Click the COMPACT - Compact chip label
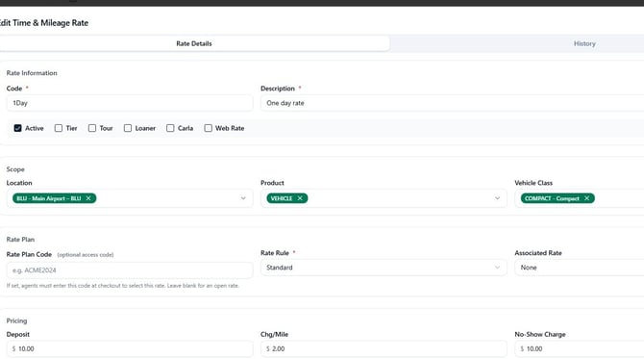The image size is (644, 359). (552, 198)
